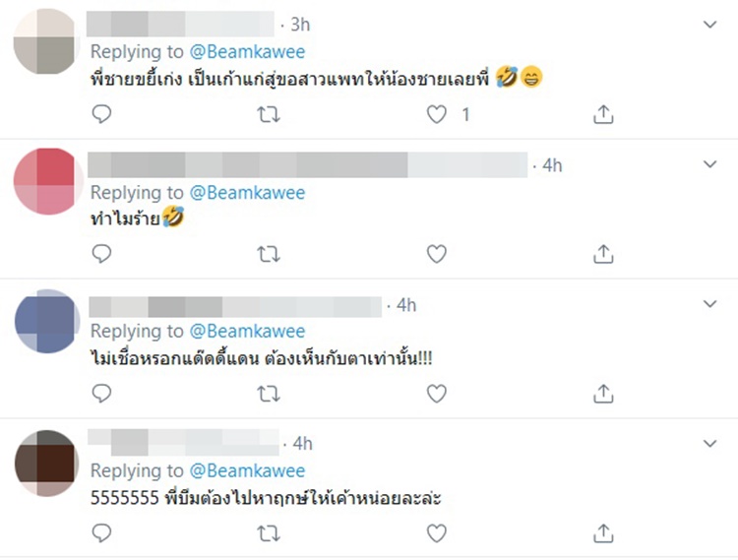Like the ทำไมร้าย tweet

click(x=437, y=255)
